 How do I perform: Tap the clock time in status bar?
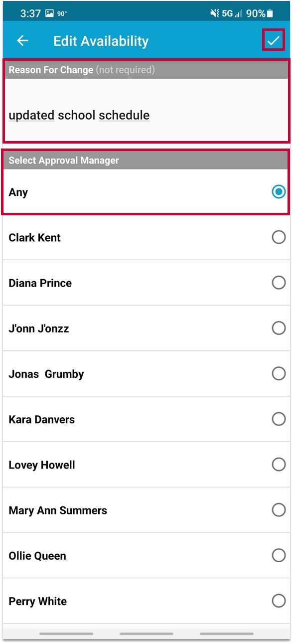point(30,13)
